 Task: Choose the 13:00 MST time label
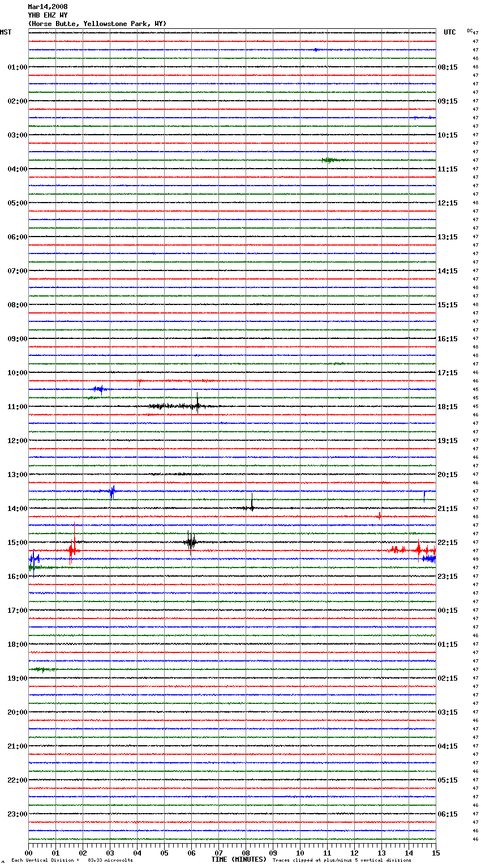point(18,475)
